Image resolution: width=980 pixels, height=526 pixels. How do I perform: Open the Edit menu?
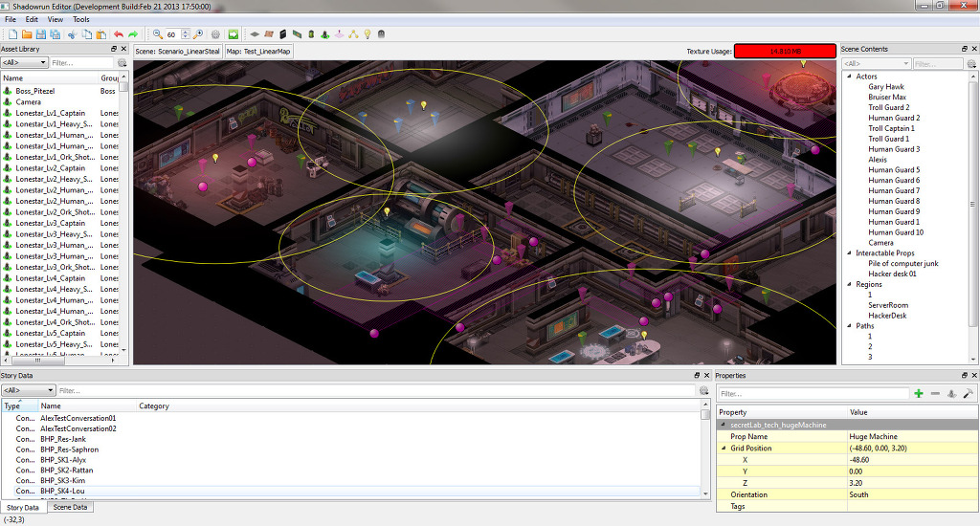click(x=32, y=19)
